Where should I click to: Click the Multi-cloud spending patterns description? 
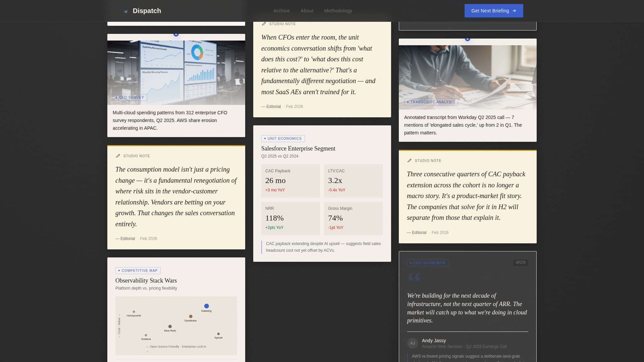[170, 120]
